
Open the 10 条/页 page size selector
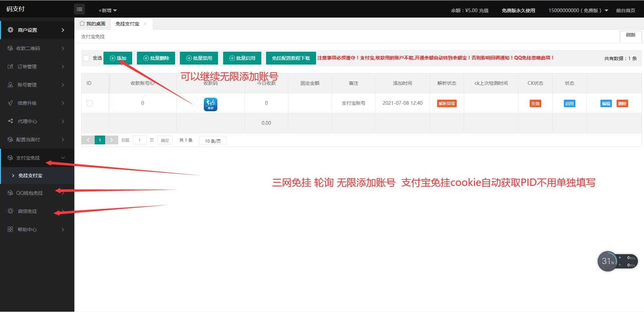pyautogui.click(x=213, y=141)
